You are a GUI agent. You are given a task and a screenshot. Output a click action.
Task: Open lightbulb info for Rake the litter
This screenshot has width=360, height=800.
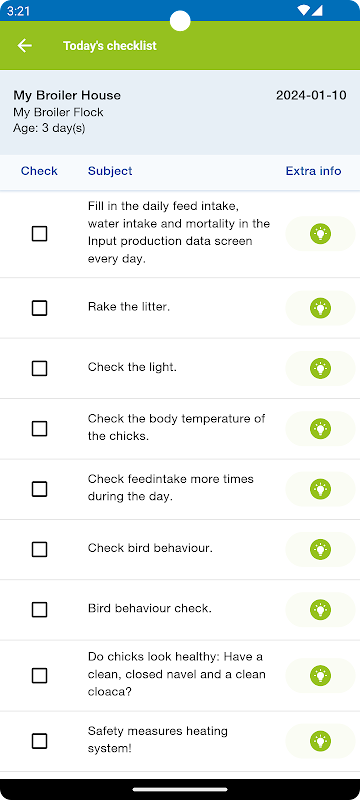click(320, 308)
